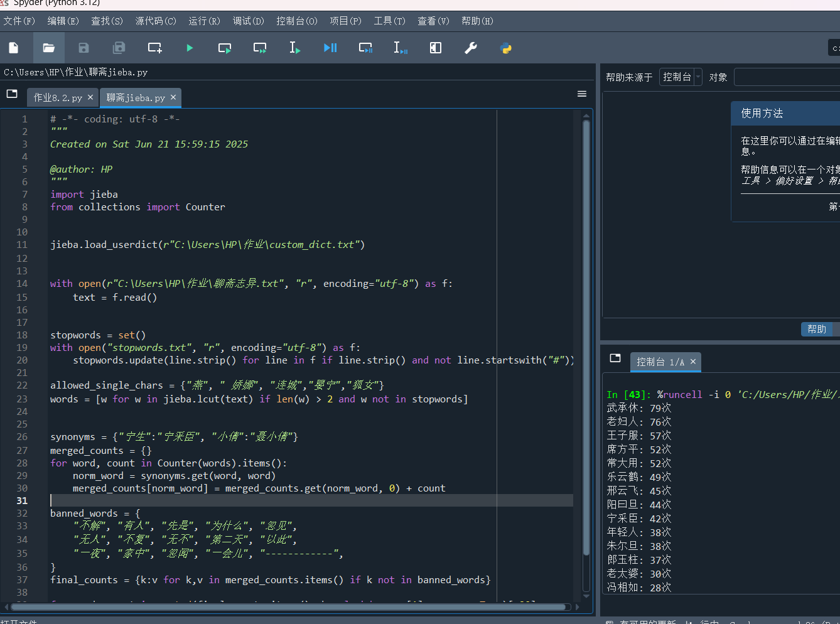Image resolution: width=840 pixels, height=624 pixels.
Task: Toggle maximize current pane icon
Action: [435, 48]
